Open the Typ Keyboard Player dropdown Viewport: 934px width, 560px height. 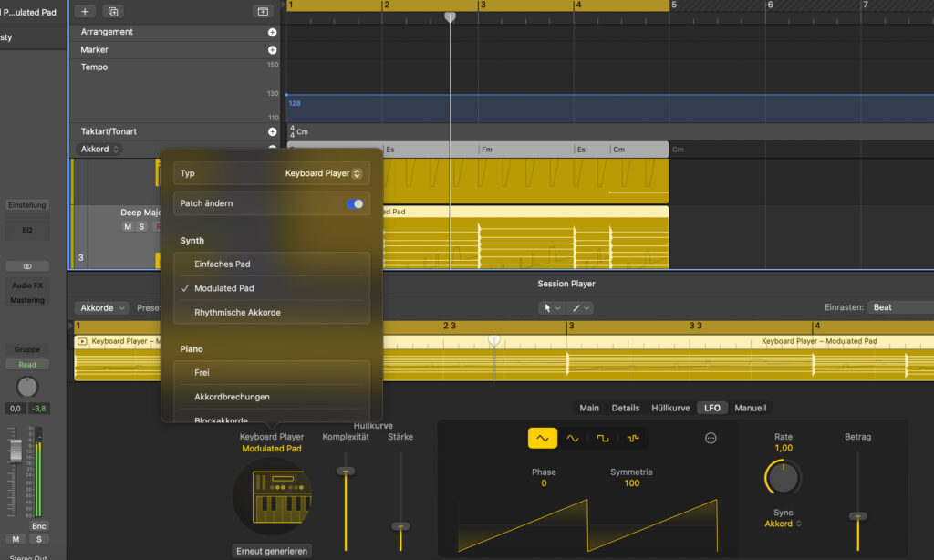tap(323, 173)
